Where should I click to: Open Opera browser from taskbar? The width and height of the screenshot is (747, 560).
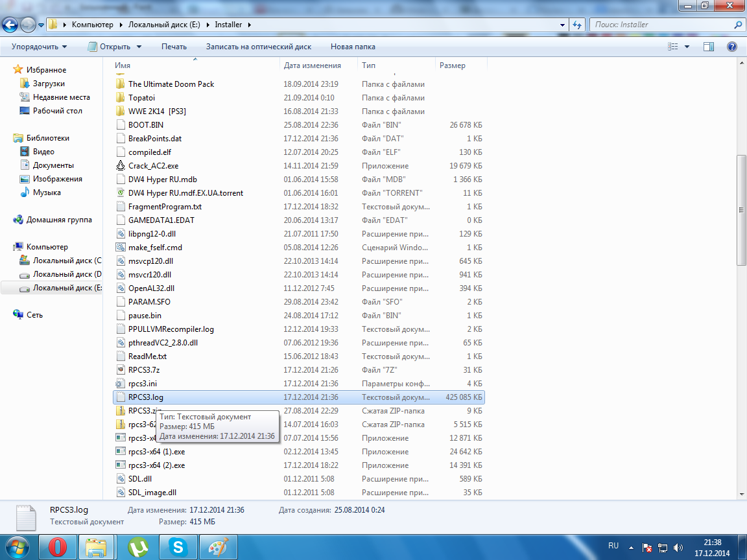click(57, 548)
